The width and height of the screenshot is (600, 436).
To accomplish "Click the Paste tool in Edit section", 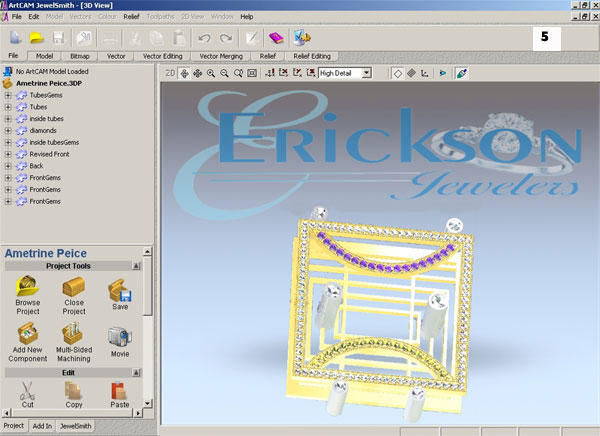I will (x=120, y=394).
